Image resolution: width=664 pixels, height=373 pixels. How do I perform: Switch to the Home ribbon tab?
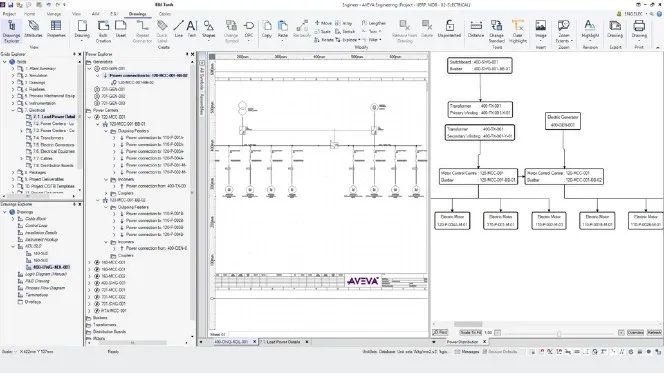coord(30,14)
